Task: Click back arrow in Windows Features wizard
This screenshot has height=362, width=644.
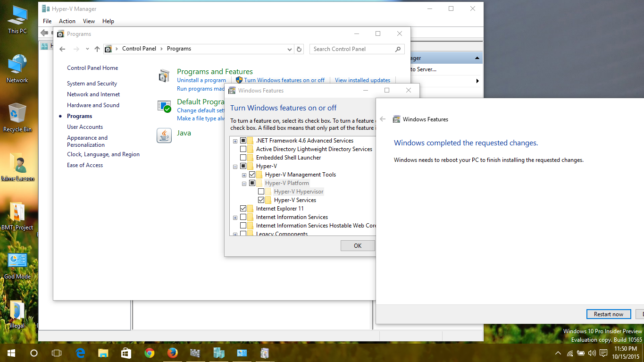Action: coord(383,119)
